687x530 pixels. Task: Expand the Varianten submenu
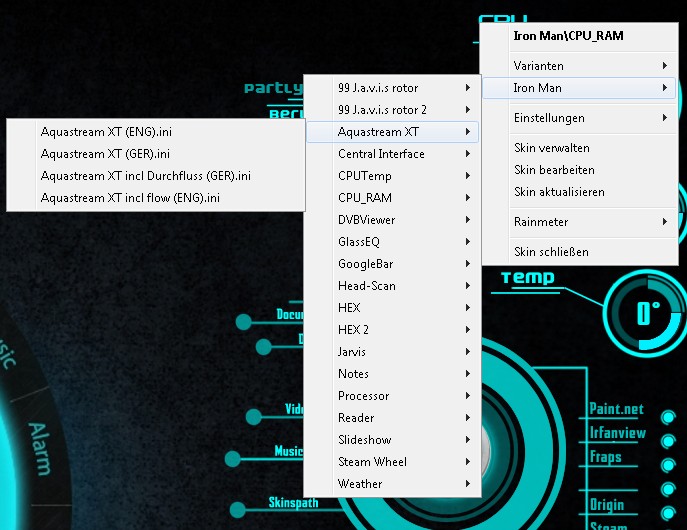(579, 66)
